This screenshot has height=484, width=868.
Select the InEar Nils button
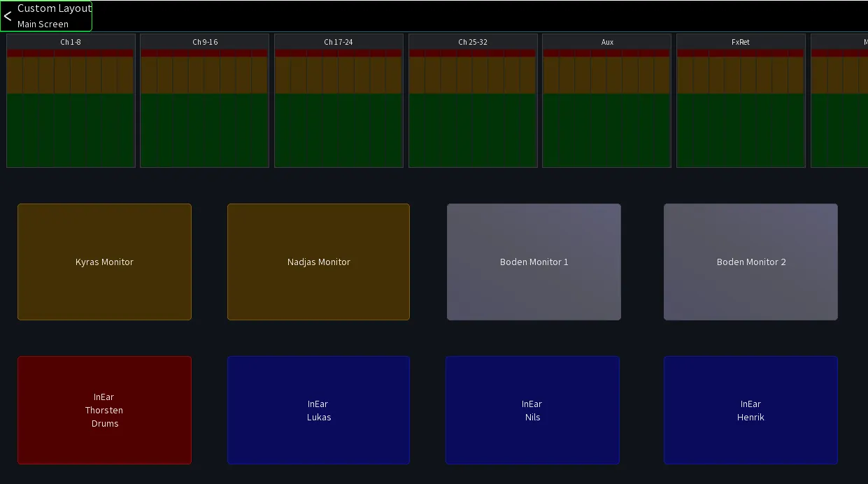tap(532, 410)
